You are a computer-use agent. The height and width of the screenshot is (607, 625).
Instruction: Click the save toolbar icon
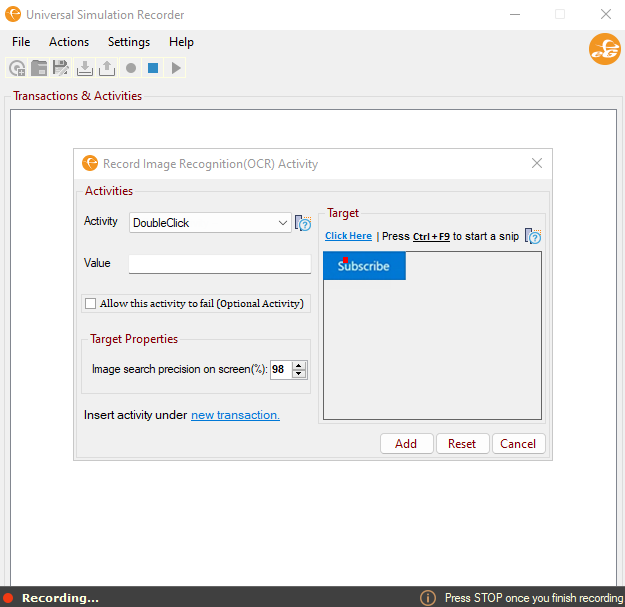click(61, 68)
